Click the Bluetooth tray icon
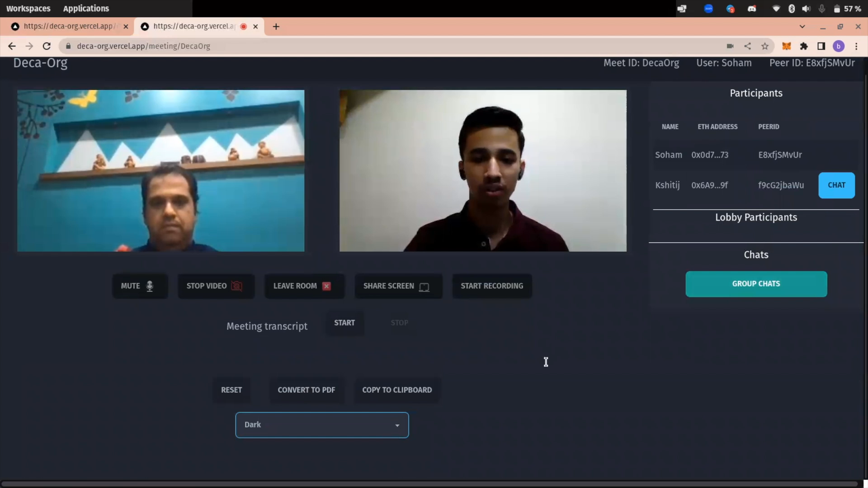Viewport: 868px width, 488px height. (x=792, y=9)
